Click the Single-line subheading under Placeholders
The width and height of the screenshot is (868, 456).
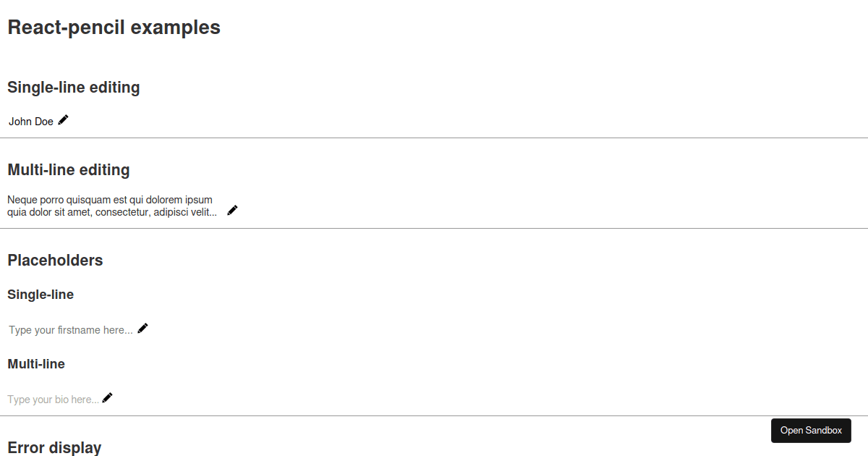click(41, 295)
